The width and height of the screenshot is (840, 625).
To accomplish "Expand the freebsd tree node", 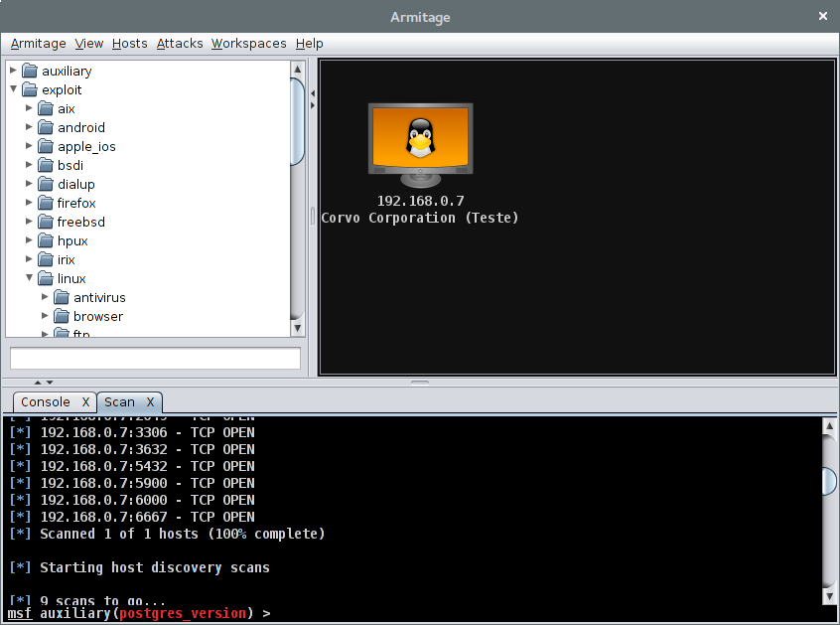I will tap(29, 221).
